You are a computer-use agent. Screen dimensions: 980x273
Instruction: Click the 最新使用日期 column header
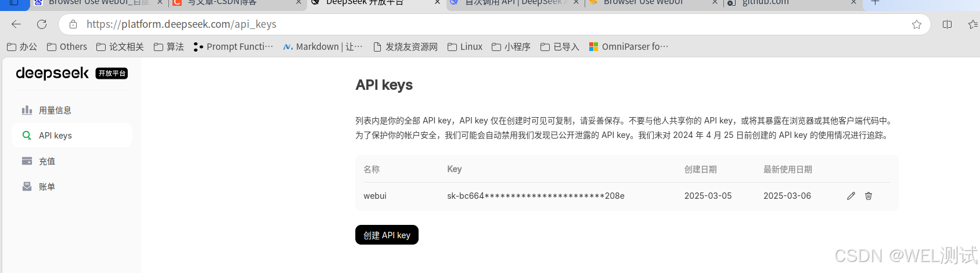[x=788, y=169]
